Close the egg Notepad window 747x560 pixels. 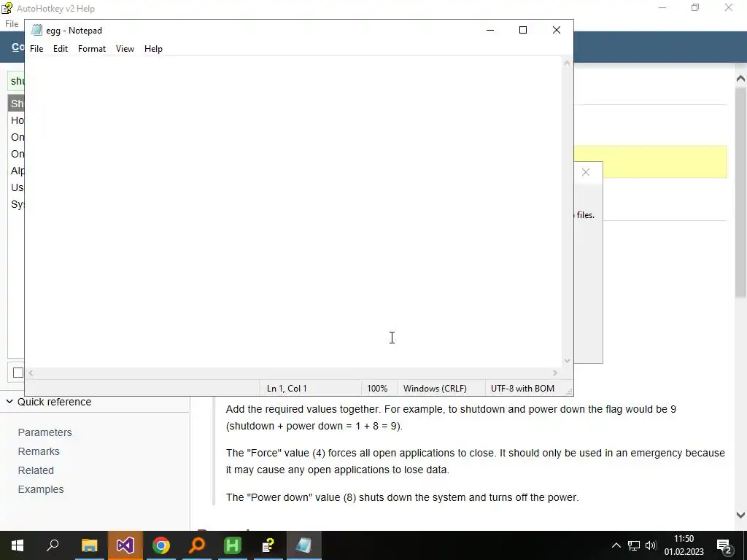click(557, 30)
